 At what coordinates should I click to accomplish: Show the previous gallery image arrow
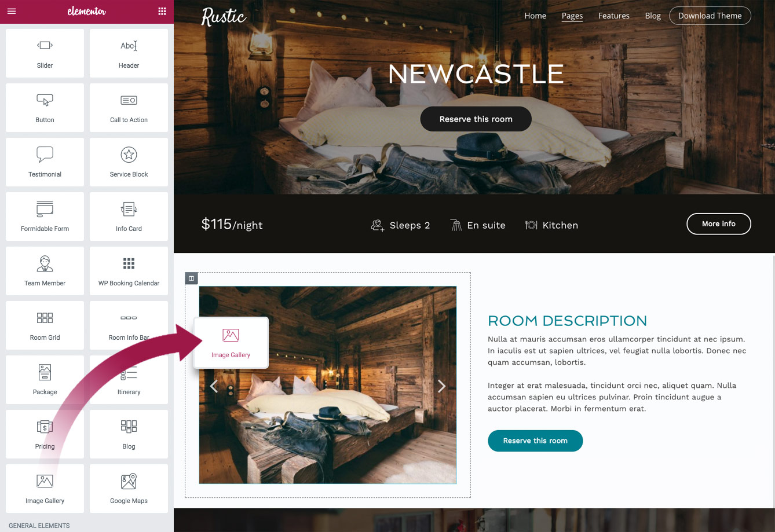(214, 386)
